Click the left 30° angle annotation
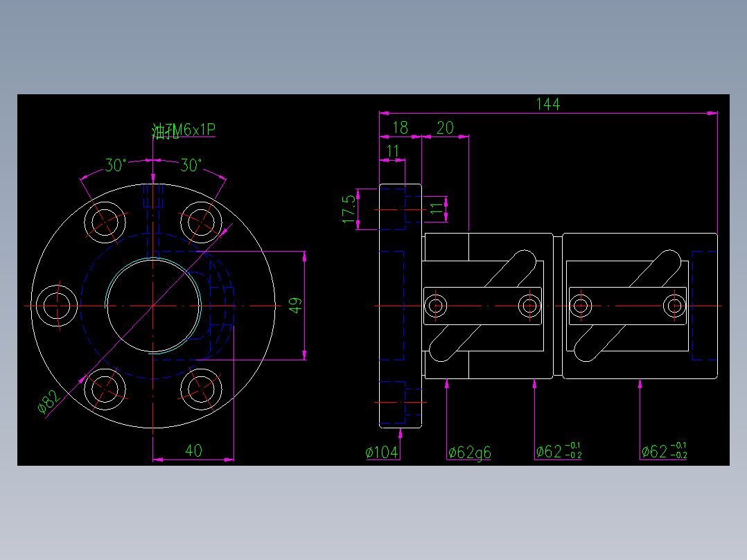 point(115,164)
